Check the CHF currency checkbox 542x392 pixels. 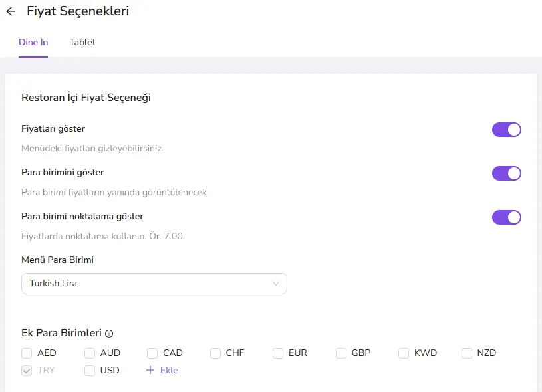coord(215,353)
